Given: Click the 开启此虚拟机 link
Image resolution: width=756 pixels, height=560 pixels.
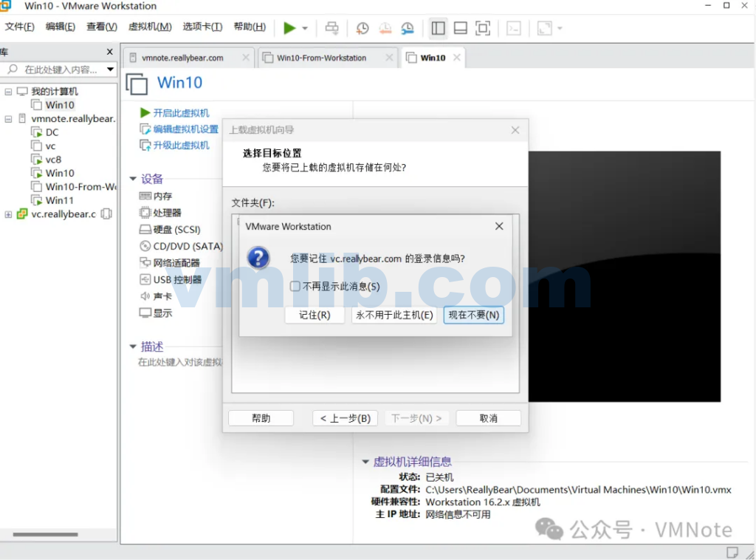Looking at the screenshot, I should pos(181,113).
